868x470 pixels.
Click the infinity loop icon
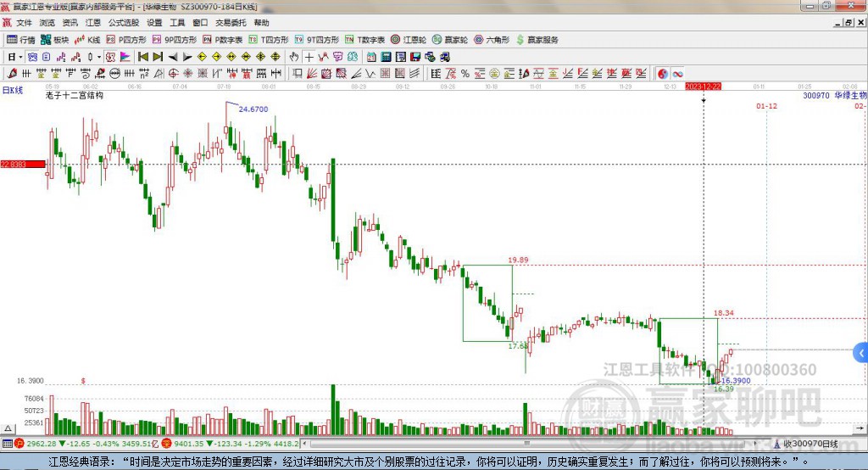click(677, 74)
